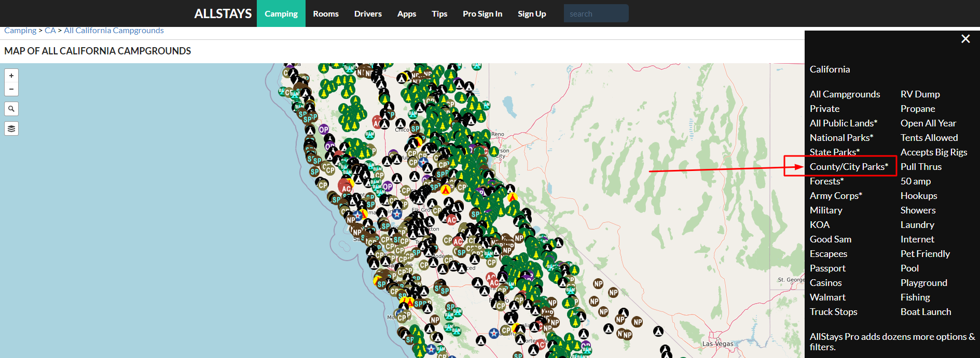This screenshot has width=980, height=358.
Task: Select the Good Sam filter
Action: (831, 239)
